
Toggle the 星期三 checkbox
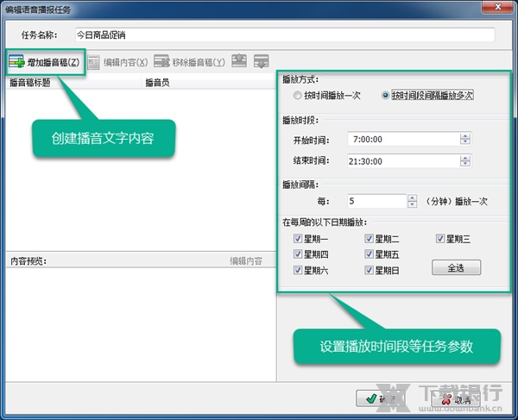click(440, 239)
